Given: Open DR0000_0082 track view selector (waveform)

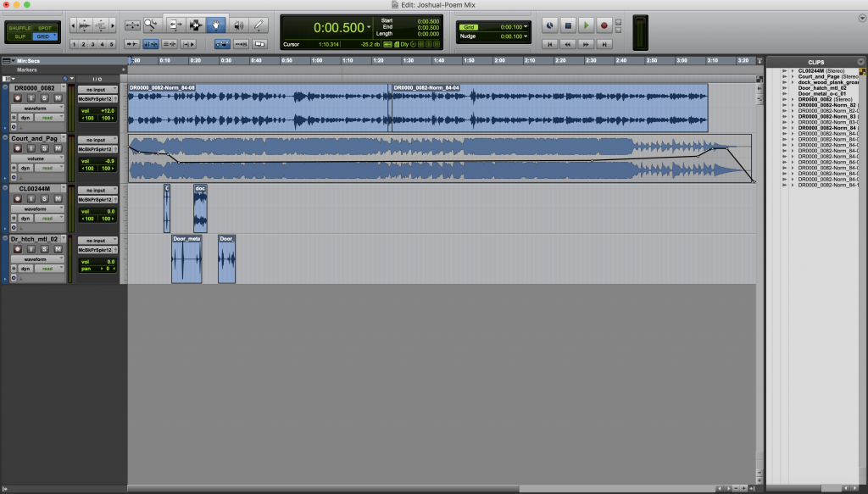Looking at the screenshot, I should coord(37,108).
